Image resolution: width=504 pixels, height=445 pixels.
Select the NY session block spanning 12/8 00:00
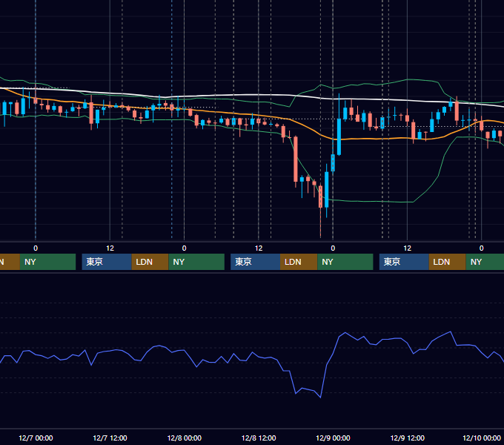coord(196,262)
